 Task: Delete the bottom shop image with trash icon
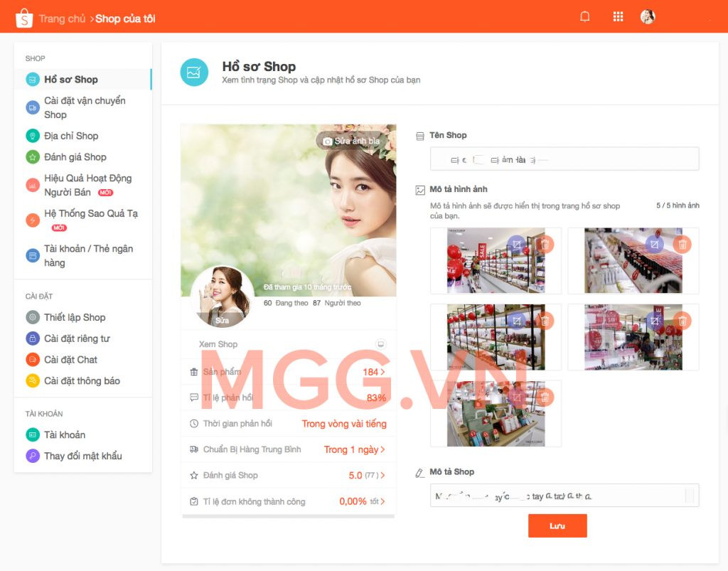pos(545,397)
